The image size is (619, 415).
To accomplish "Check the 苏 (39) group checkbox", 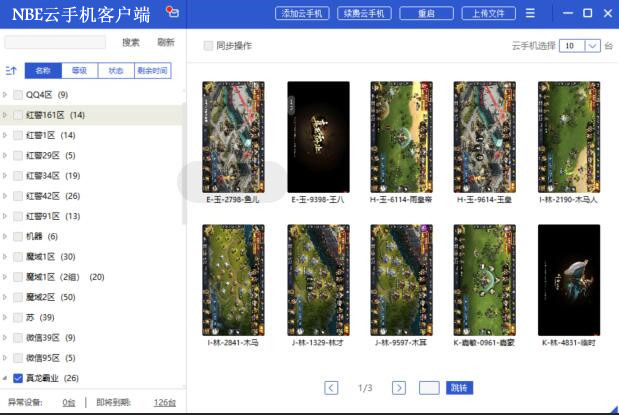I will 18,317.
